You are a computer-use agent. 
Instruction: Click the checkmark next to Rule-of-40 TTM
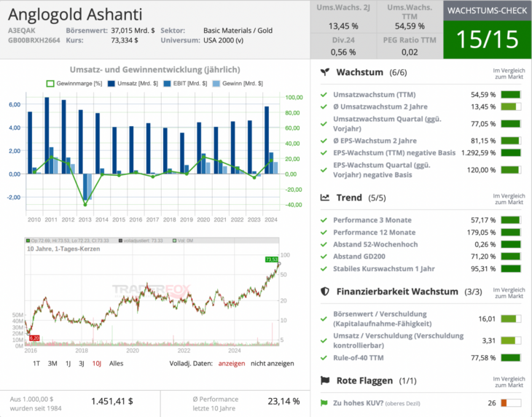tap(324, 358)
